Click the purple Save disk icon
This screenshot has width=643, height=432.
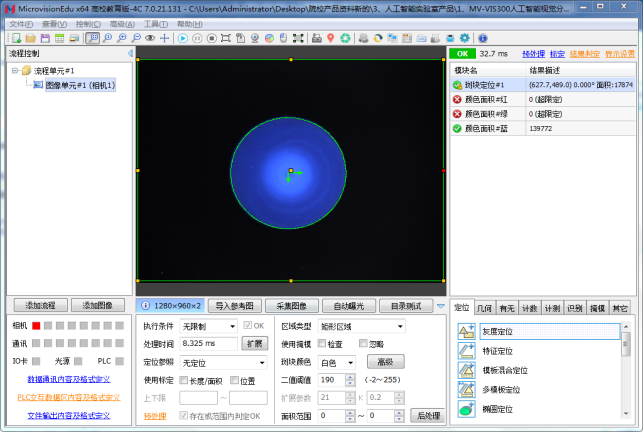pos(45,38)
